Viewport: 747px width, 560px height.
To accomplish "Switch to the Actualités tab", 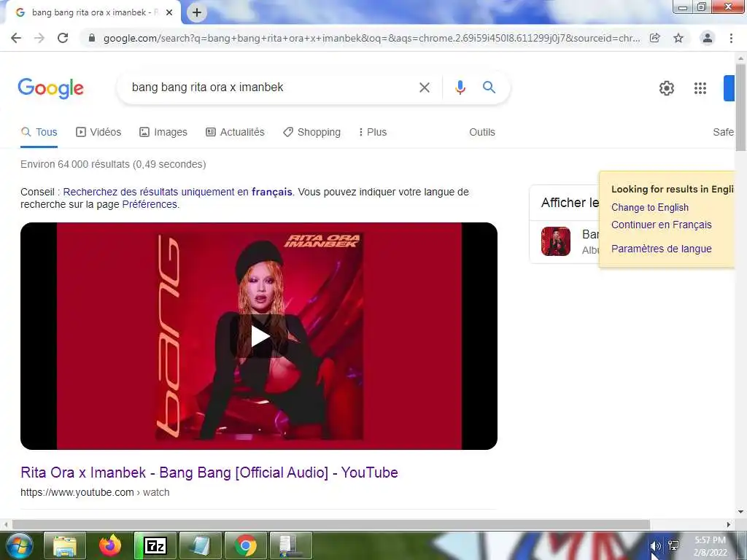I will coord(235,133).
